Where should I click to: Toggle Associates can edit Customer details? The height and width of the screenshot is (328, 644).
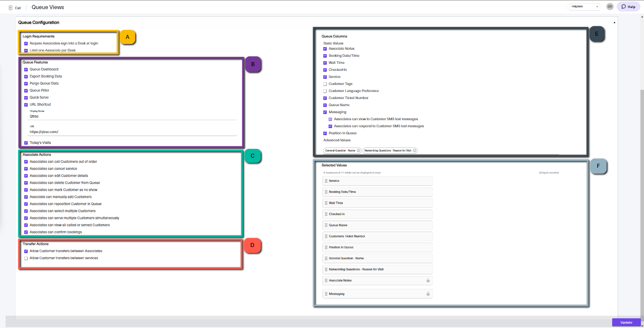(x=26, y=176)
